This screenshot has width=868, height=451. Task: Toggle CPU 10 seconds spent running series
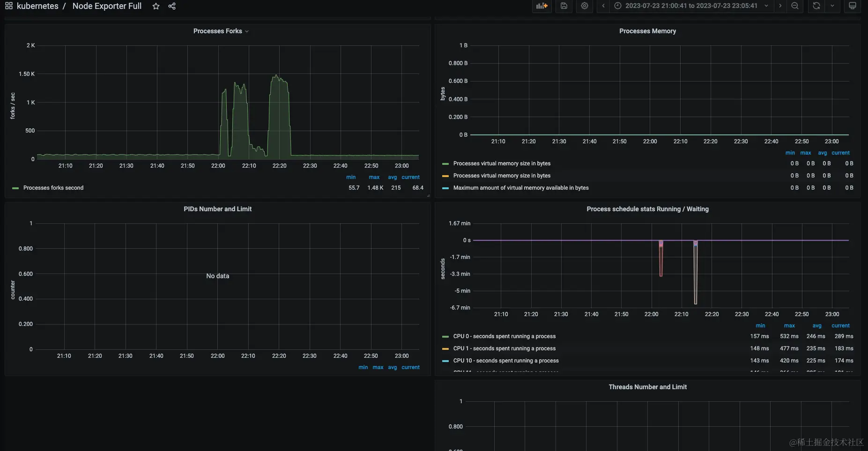pyautogui.click(x=506, y=361)
